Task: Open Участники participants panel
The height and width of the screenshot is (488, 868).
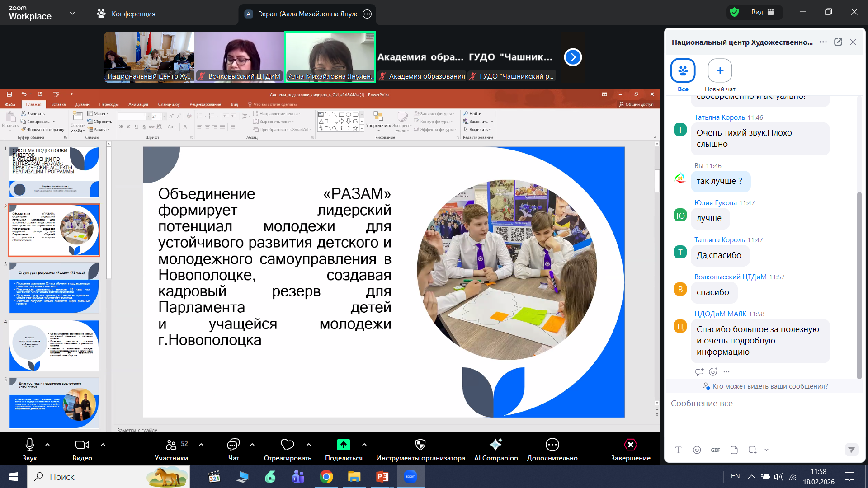Action: click(x=171, y=445)
